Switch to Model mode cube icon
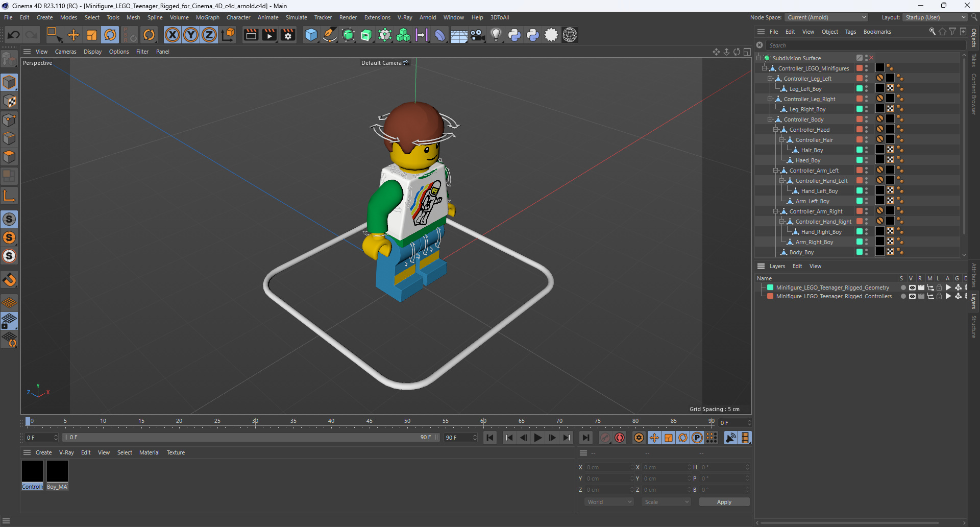The image size is (980, 527). (9, 82)
